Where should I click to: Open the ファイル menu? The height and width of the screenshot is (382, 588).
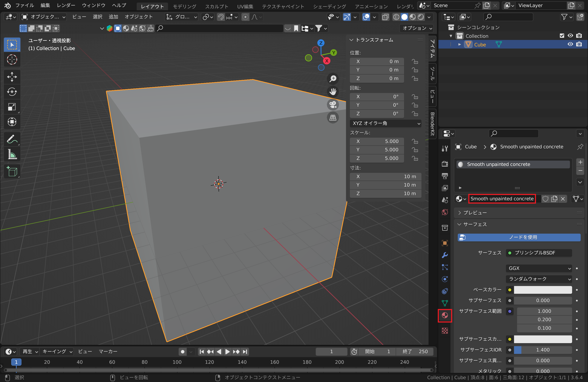(x=24, y=5)
